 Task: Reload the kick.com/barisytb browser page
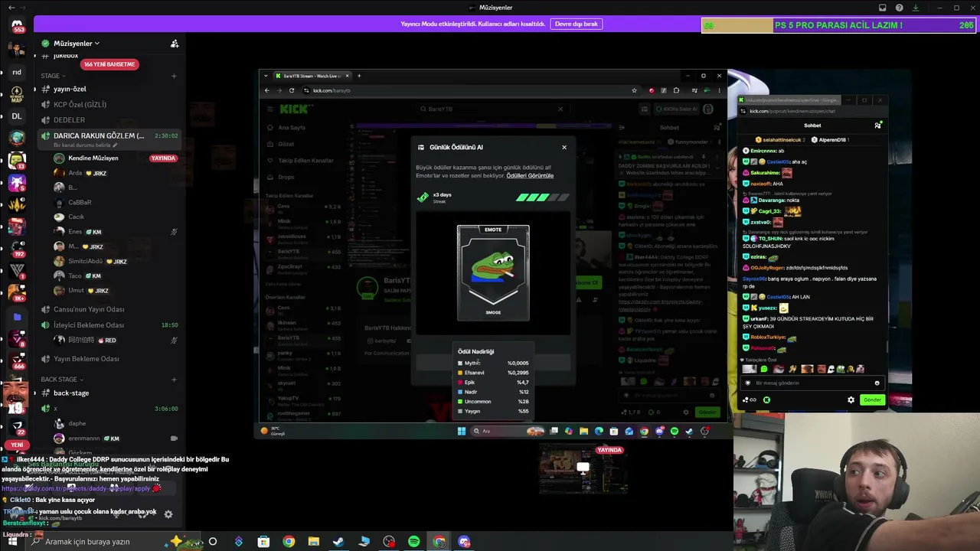[x=292, y=90]
